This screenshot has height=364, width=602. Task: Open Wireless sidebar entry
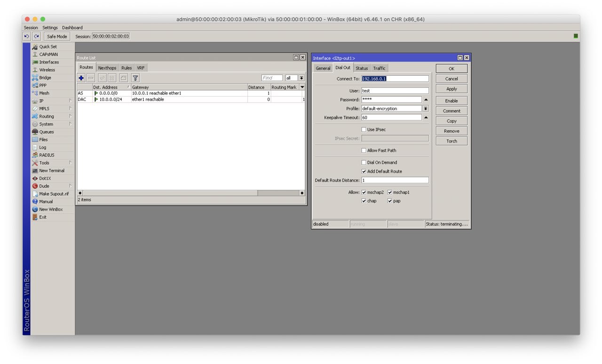point(47,70)
